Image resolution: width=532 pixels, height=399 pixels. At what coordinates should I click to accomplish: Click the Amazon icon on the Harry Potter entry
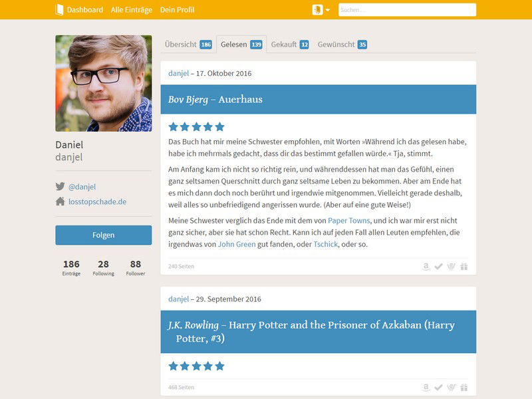pos(426,387)
